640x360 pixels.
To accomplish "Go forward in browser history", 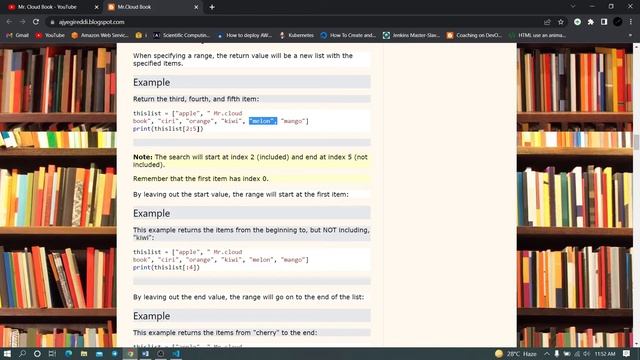I will coord(22,22).
